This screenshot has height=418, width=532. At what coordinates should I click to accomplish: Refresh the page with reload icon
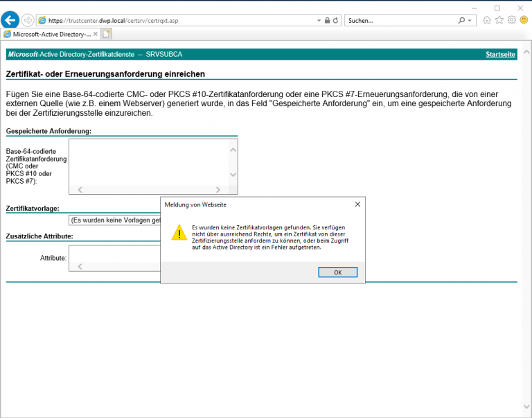point(335,20)
